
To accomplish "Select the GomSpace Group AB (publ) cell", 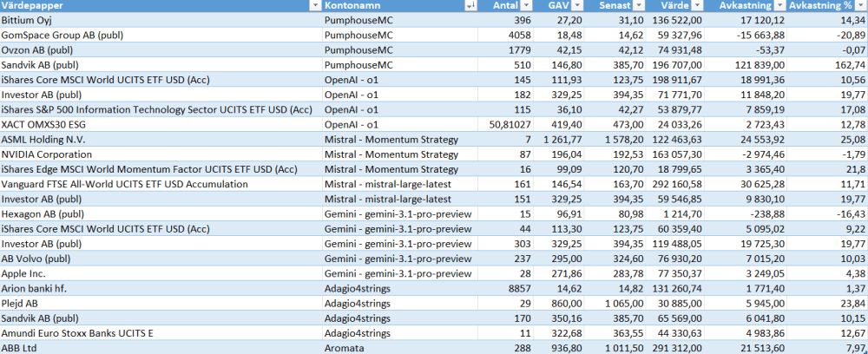I will [x=161, y=35].
